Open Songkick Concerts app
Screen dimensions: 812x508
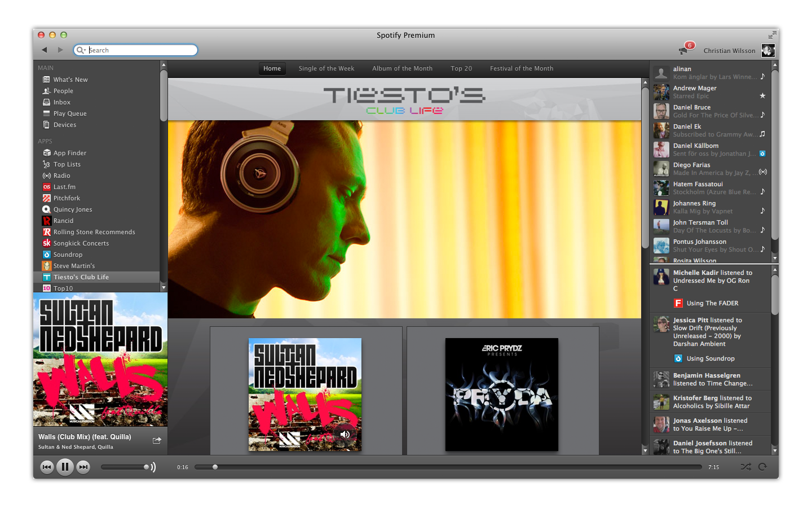coord(76,243)
